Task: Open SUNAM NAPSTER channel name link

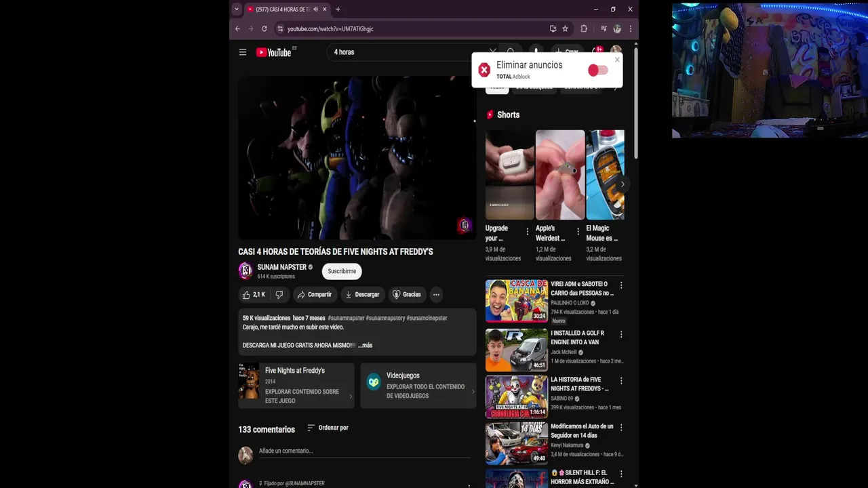Action: [x=282, y=267]
